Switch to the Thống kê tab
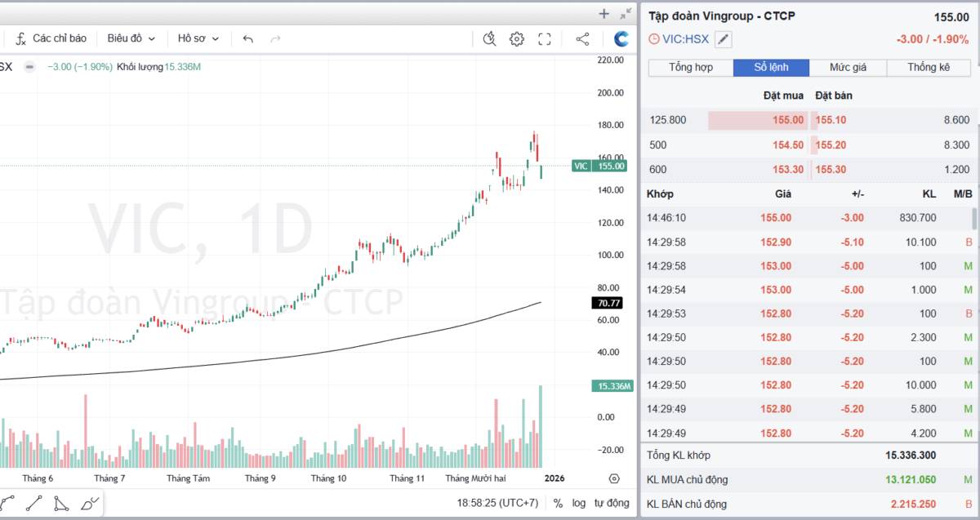The width and height of the screenshot is (980, 520). (928, 68)
